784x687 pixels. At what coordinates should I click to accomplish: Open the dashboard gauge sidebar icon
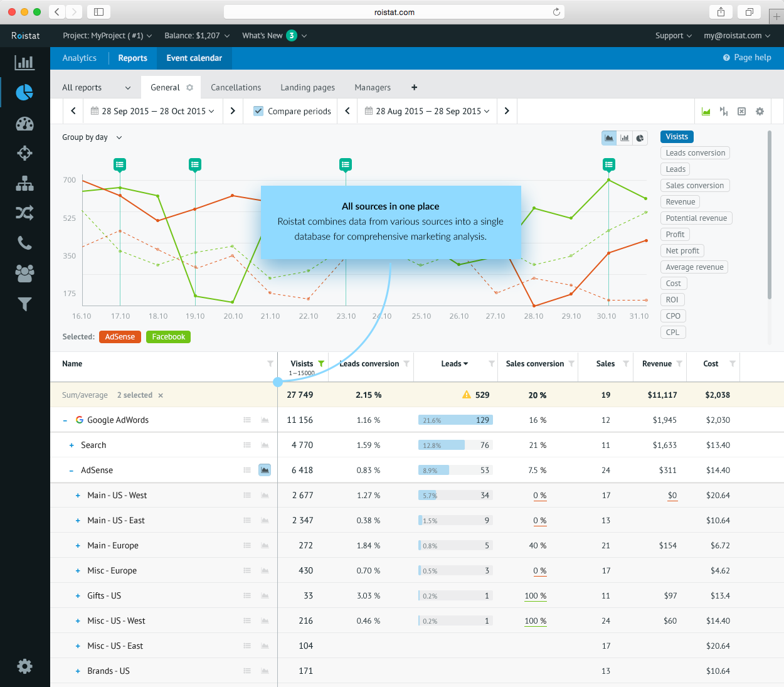pyautogui.click(x=24, y=124)
